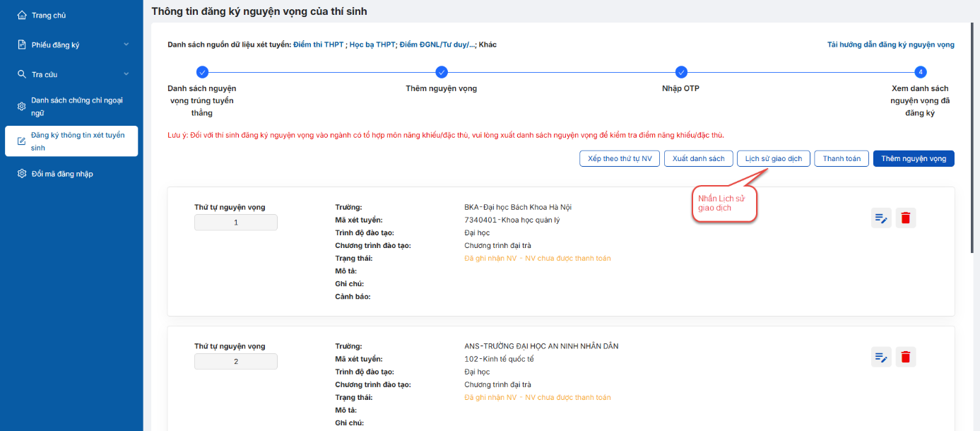Click the gear icon beside Đổi mã đăng nhập

[22, 174]
